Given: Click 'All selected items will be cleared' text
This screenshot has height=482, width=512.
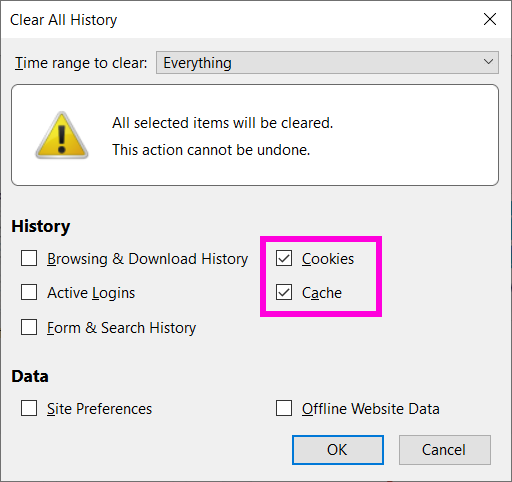Looking at the screenshot, I should tap(222, 123).
